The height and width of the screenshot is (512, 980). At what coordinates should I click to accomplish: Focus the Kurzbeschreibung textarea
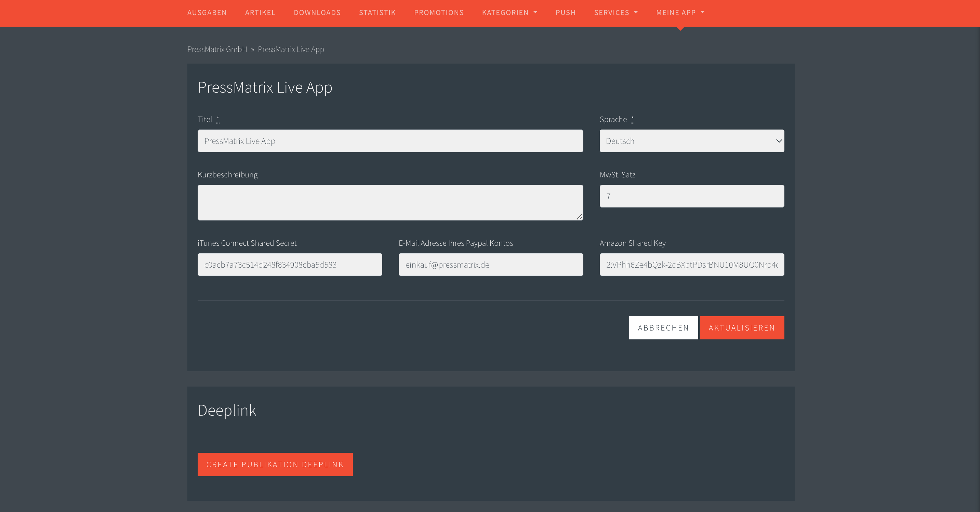[x=390, y=202]
